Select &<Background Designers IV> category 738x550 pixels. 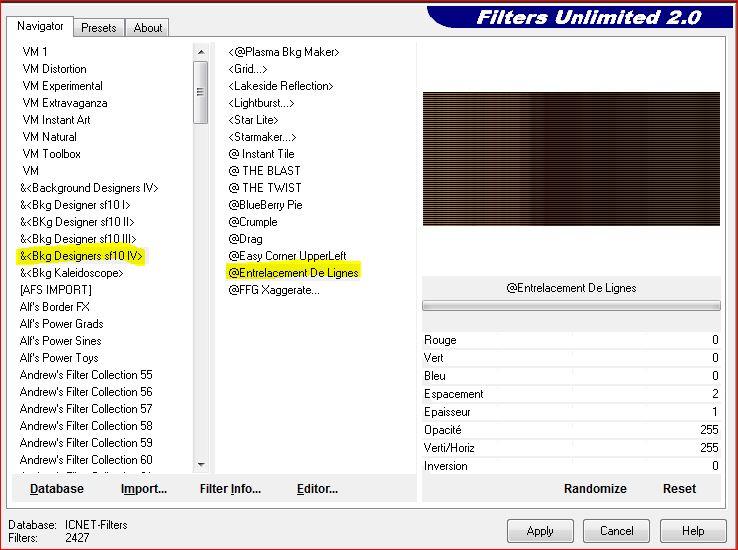(89, 188)
